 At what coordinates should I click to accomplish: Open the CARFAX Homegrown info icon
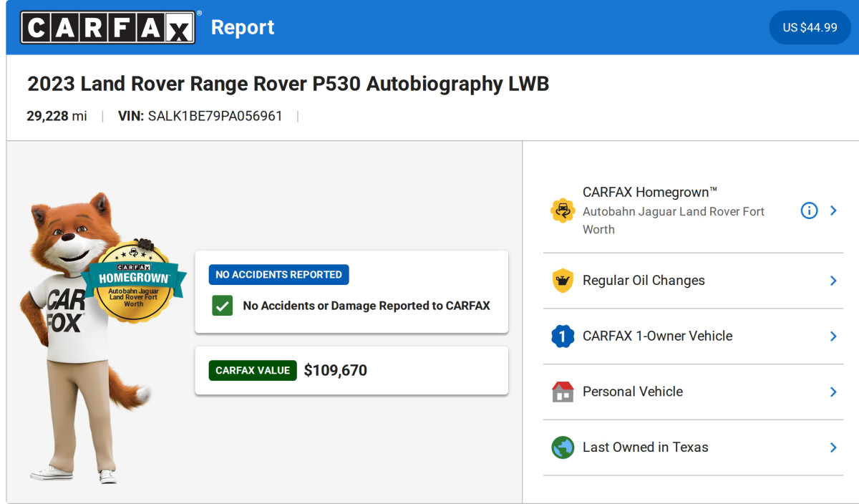809,210
